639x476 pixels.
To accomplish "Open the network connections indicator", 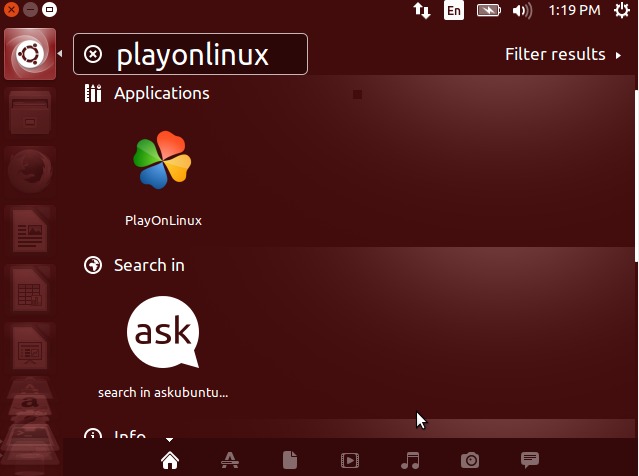I will (422, 10).
